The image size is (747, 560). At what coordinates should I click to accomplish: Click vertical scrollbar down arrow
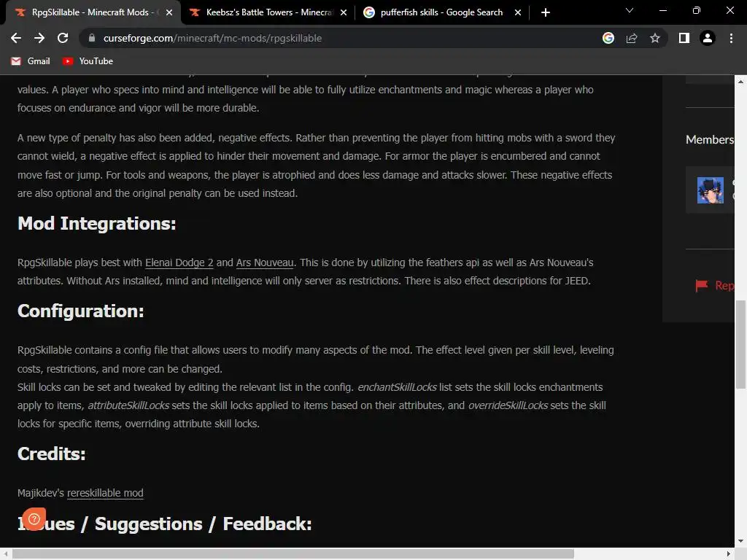click(x=740, y=542)
